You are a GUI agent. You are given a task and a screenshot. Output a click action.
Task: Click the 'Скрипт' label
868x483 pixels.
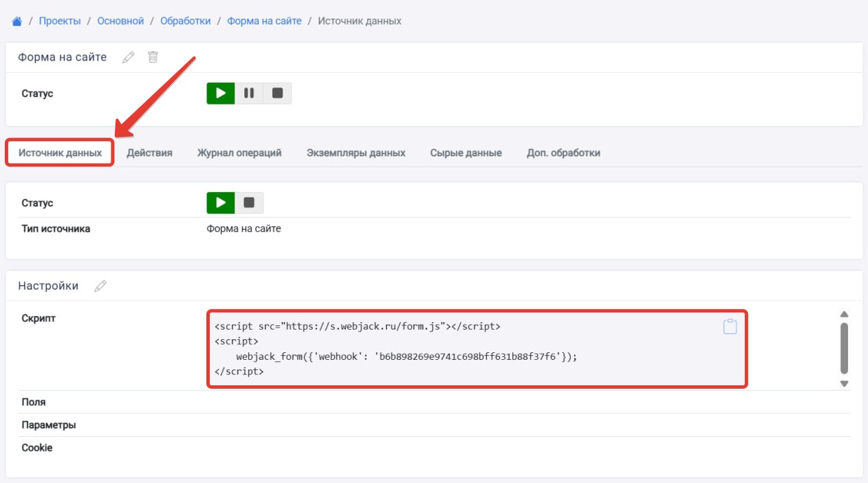(x=39, y=319)
